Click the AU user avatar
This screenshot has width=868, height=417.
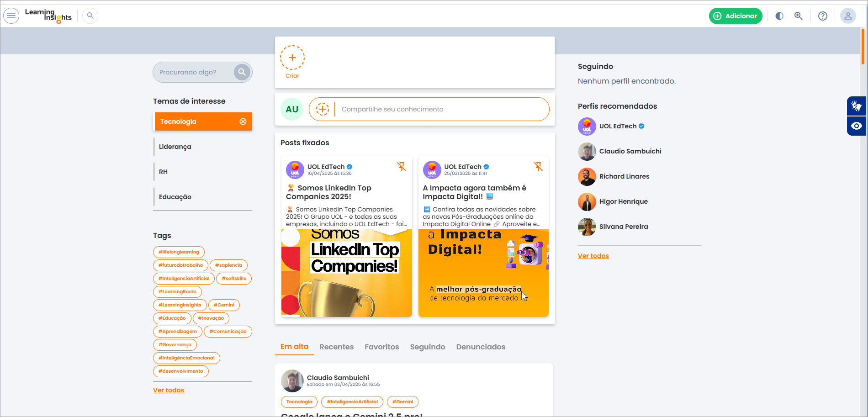292,109
